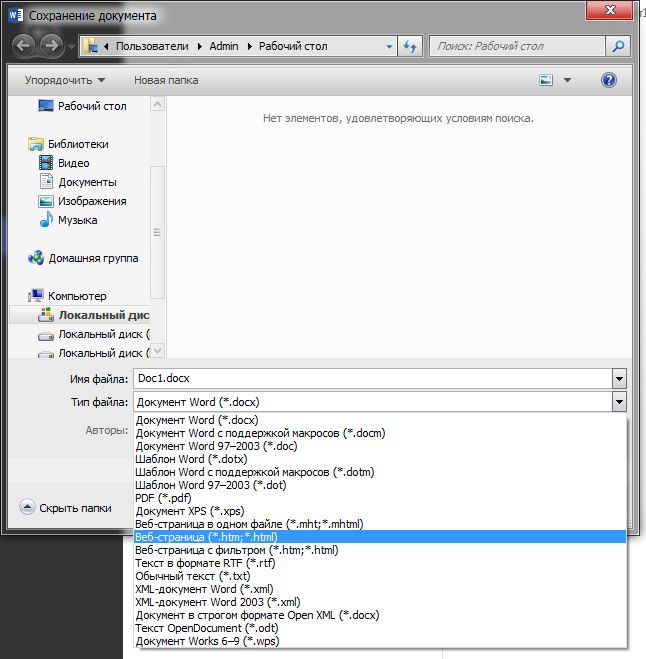The width and height of the screenshot is (646, 659).
Task: Click the help question mark icon
Action: (x=608, y=80)
